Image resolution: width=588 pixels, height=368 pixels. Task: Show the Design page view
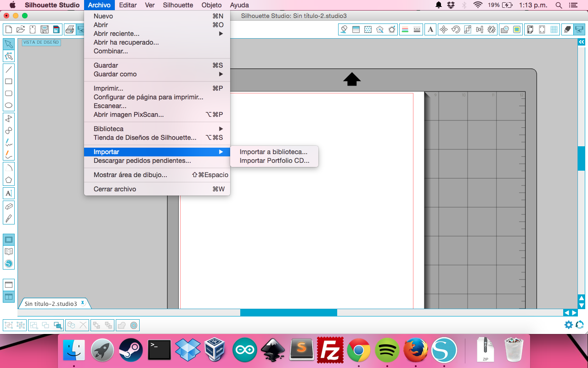[8, 240]
